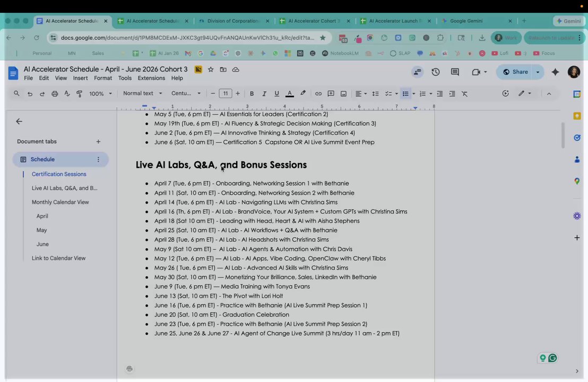Toggle numbered list
The image size is (588, 382).
pos(422,94)
